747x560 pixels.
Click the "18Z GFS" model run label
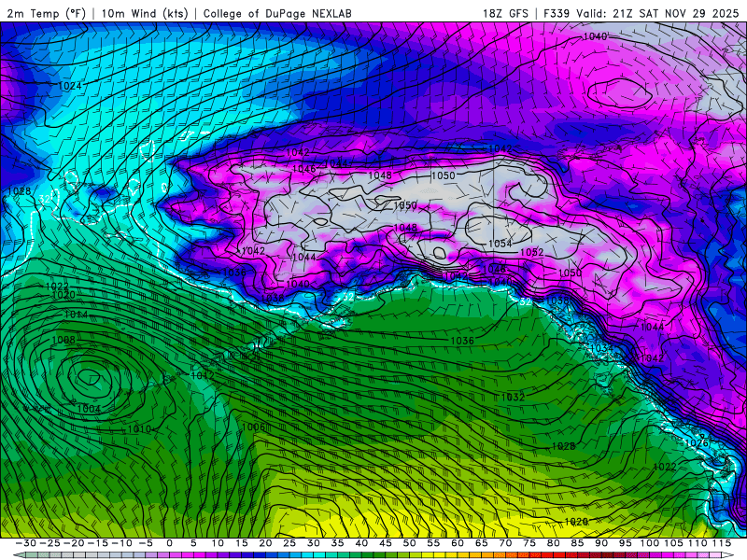point(505,13)
